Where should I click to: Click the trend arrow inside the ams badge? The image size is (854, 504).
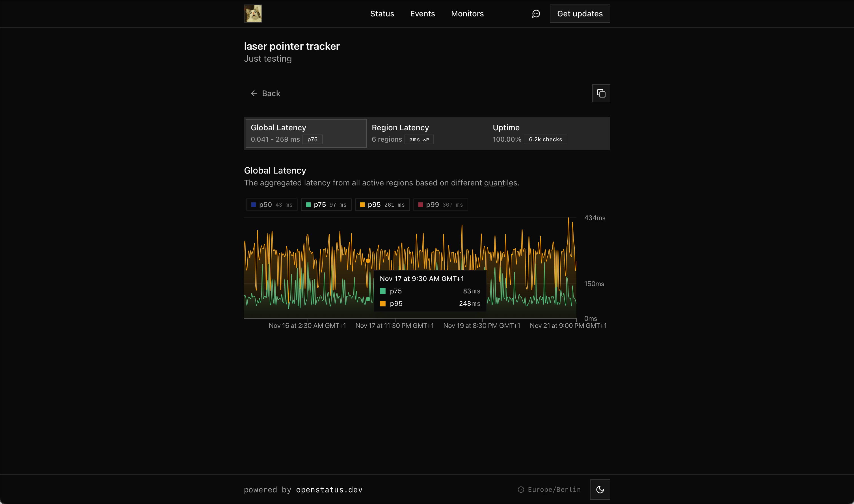[x=426, y=140]
